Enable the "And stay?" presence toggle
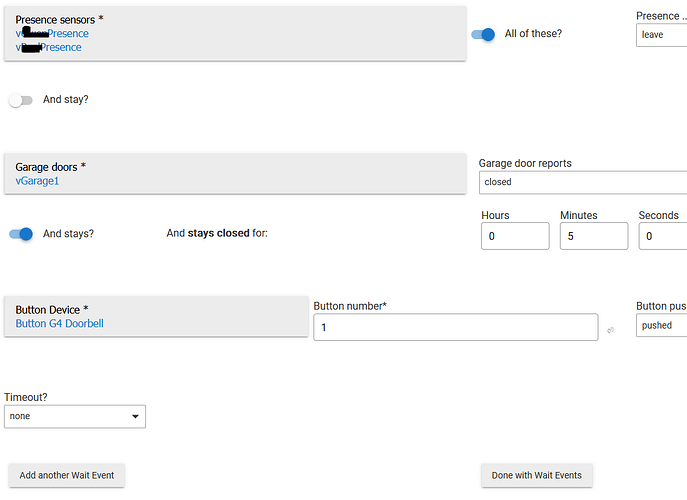The width and height of the screenshot is (687, 500). [x=21, y=100]
